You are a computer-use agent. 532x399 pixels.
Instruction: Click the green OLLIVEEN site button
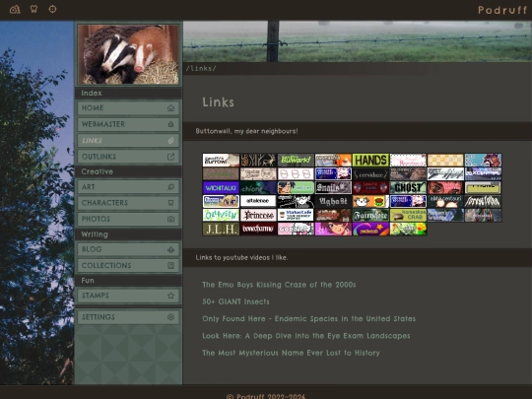[x=221, y=215]
